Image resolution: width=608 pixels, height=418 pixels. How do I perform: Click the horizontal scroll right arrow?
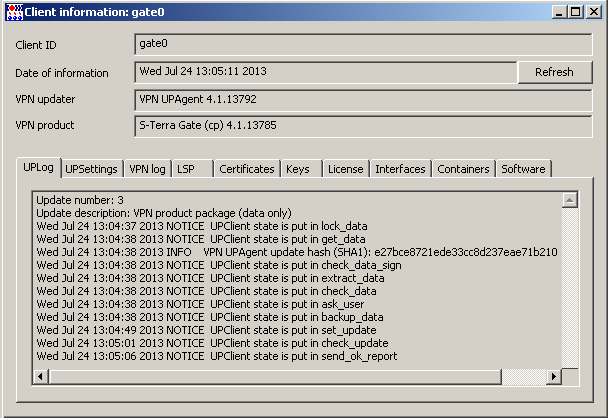coord(554,376)
